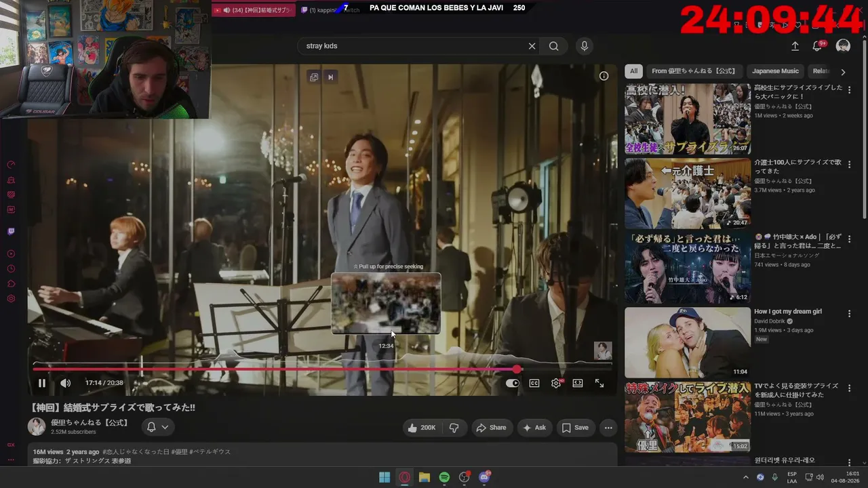Click the next-video icon on the player overlay
The image size is (868, 488).
[331, 77]
